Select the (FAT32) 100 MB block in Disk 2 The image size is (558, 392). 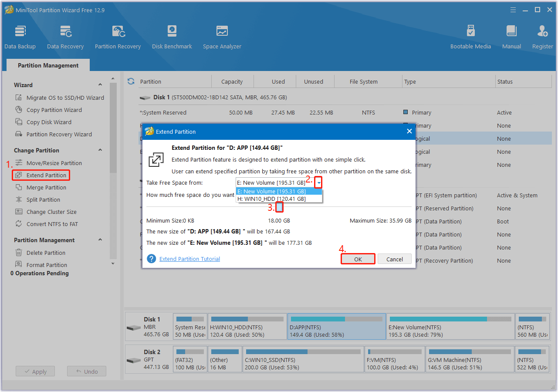[190, 359]
